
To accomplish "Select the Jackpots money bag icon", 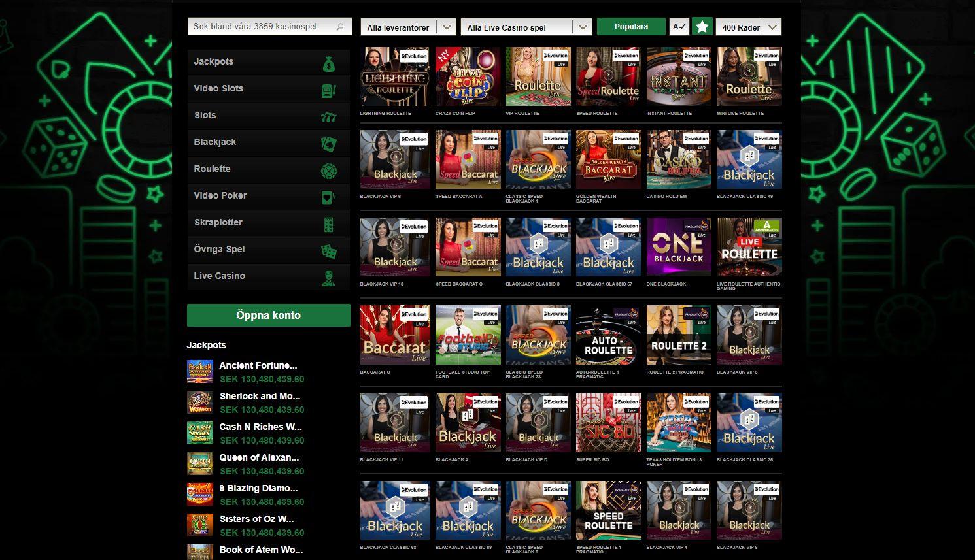I will 330,61.
